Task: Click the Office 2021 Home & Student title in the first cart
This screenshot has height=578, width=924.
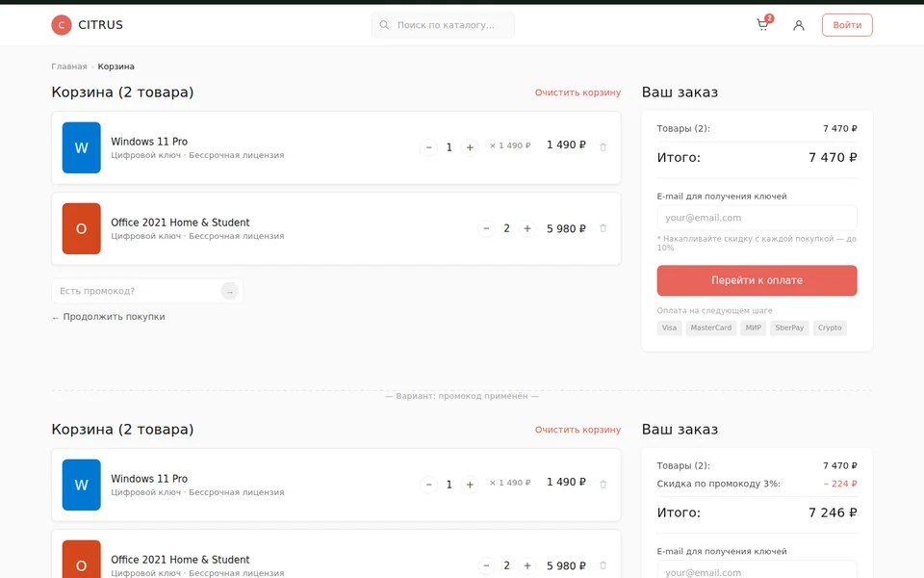Action: tap(180, 223)
